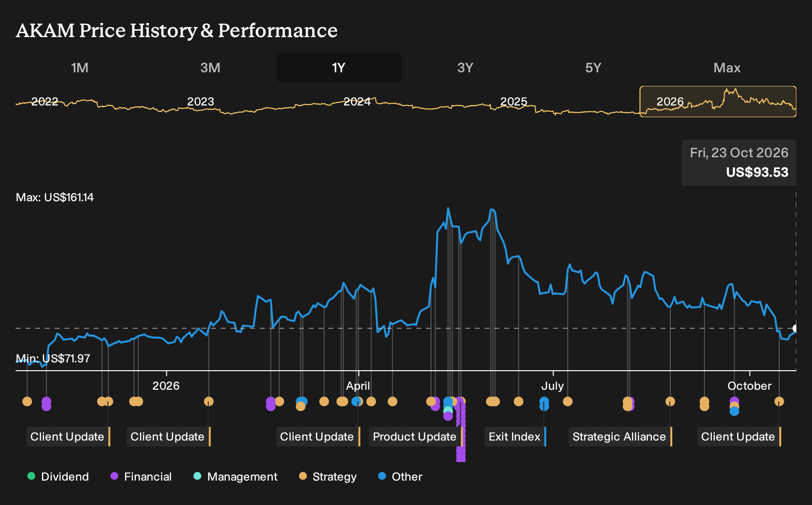Image resolution: width=812 pixels, height=505 pixels.
Task: Click the October axis label
Action: coord(749,386)
